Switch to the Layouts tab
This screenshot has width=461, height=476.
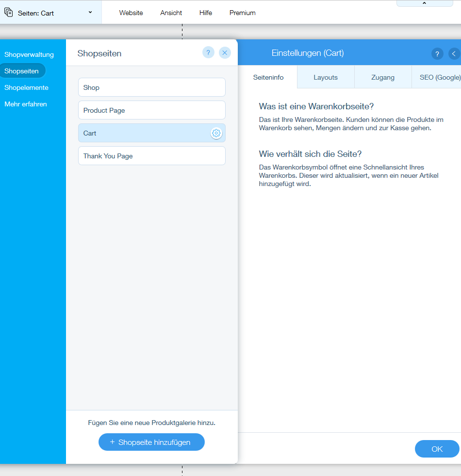pos(326,77)
